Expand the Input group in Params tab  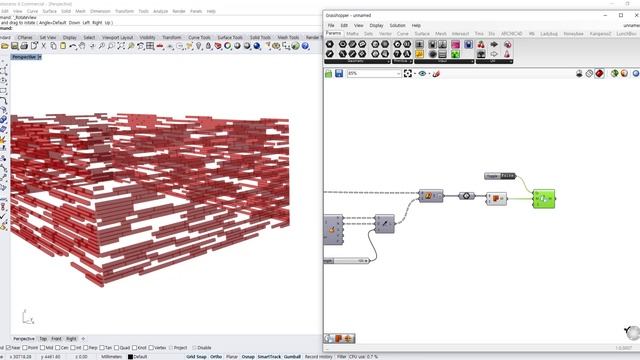click(472, 61)
